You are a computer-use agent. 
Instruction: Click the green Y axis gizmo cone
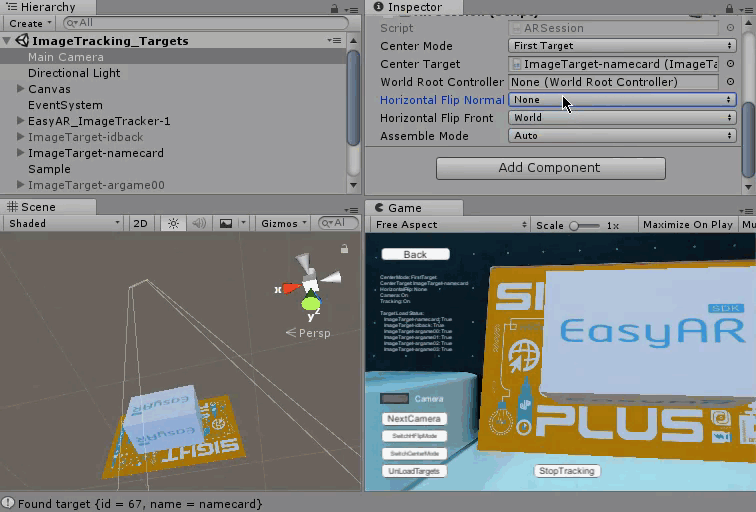(x=310, y=304)
